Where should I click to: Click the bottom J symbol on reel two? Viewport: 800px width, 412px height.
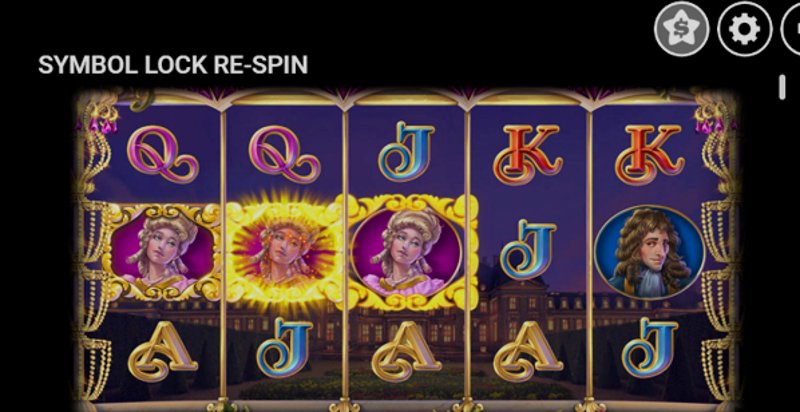tap(285, 347)
